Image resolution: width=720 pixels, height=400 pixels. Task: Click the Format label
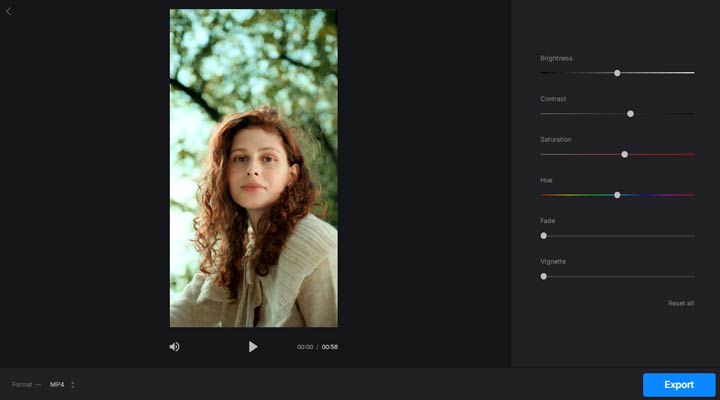22,385
